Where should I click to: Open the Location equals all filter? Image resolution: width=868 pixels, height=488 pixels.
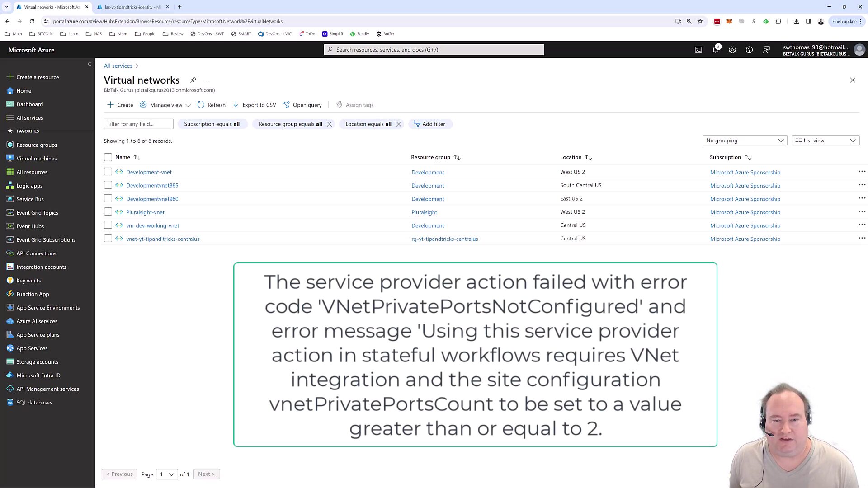368,124
